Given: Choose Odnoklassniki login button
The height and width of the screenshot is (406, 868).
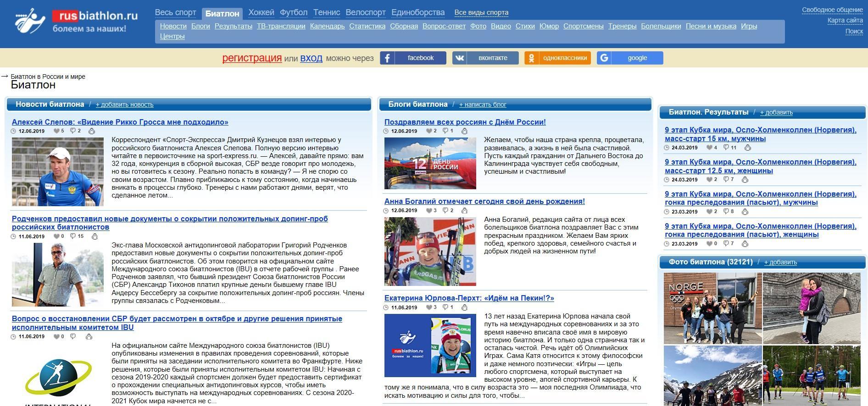Looking at the screenshot, I should (557, 58).
